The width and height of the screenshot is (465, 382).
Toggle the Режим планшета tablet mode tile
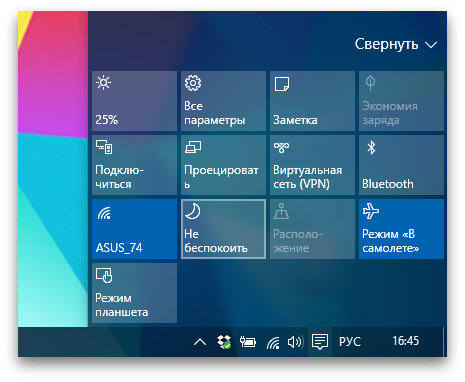point(134,293)
